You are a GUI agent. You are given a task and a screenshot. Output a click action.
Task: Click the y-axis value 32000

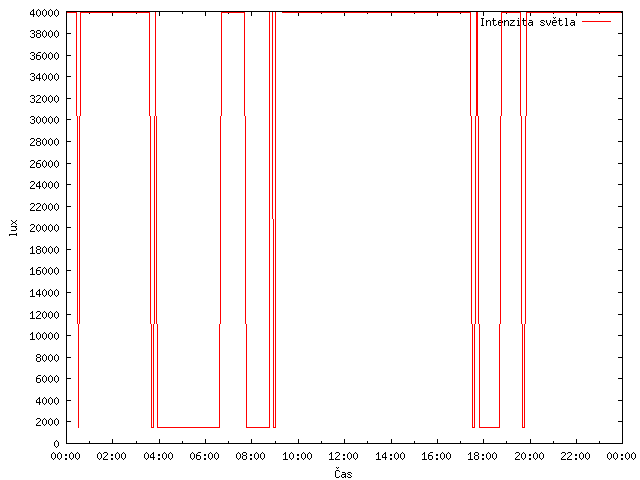[x=44, y=99]
